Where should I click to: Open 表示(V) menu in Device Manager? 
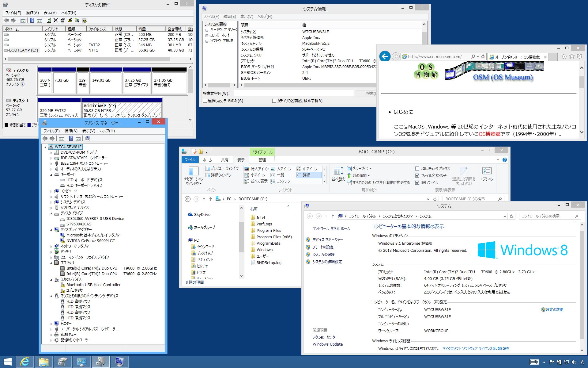point(89,131)
